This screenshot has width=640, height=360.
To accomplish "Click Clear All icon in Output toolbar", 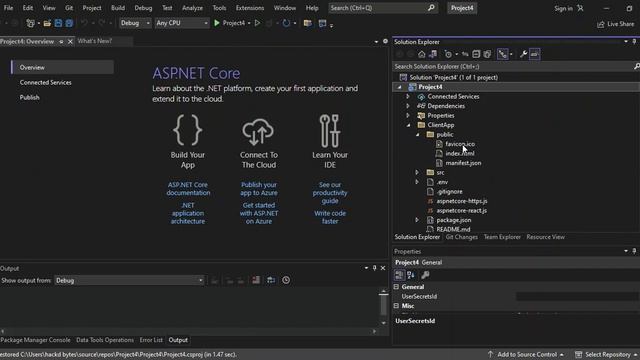I will tap(256, 280).
